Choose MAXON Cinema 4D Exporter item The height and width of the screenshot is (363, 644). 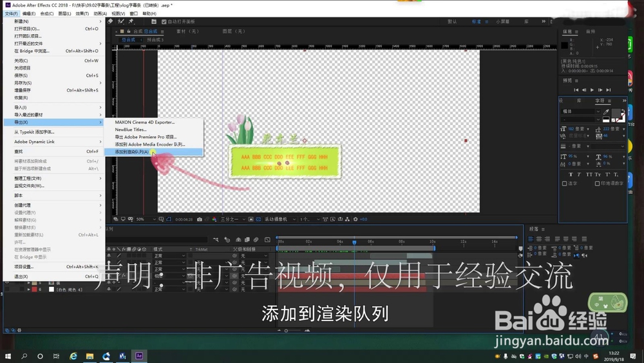point(153,123)
